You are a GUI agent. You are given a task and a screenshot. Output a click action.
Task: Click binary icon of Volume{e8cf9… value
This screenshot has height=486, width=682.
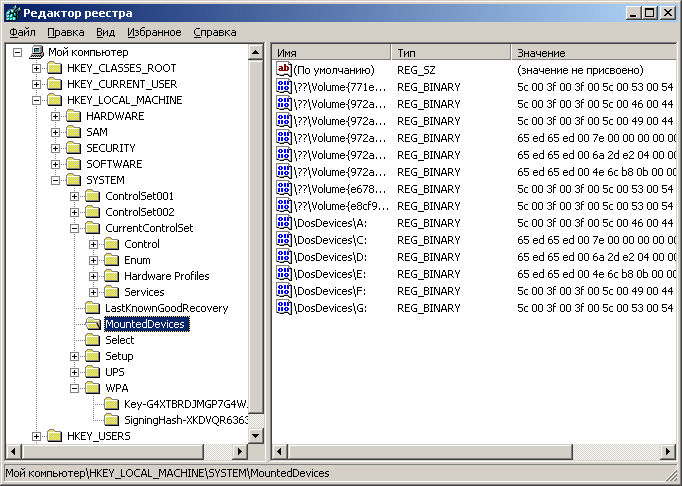click(x=284, y=206)
